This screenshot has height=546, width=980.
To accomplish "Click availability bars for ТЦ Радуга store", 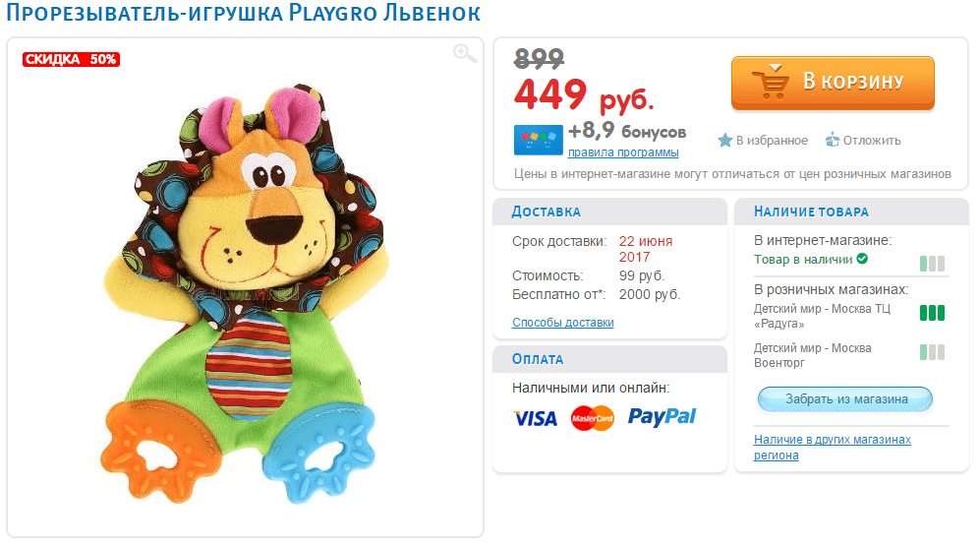I will [932, 313].
